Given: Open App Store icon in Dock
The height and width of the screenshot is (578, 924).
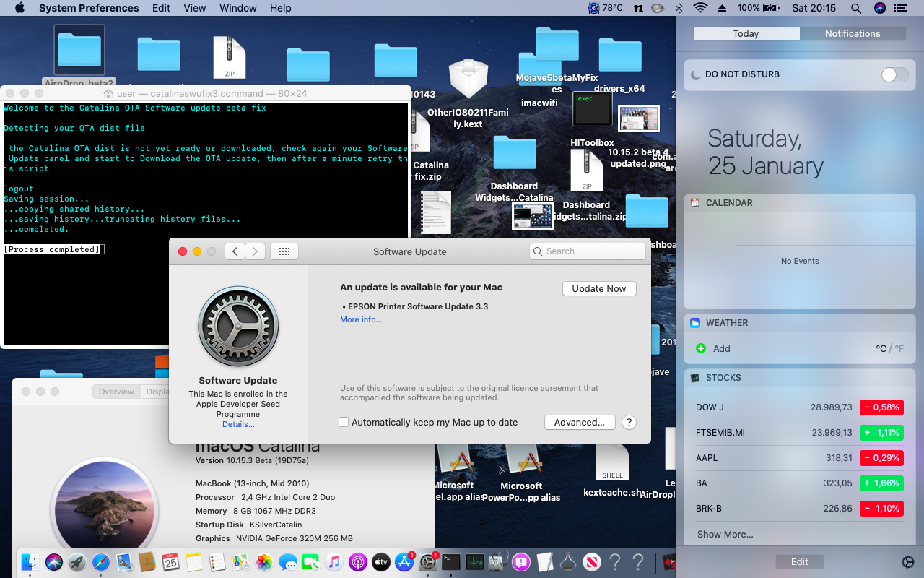Looking at the screenshot, I should coord(404,562).
